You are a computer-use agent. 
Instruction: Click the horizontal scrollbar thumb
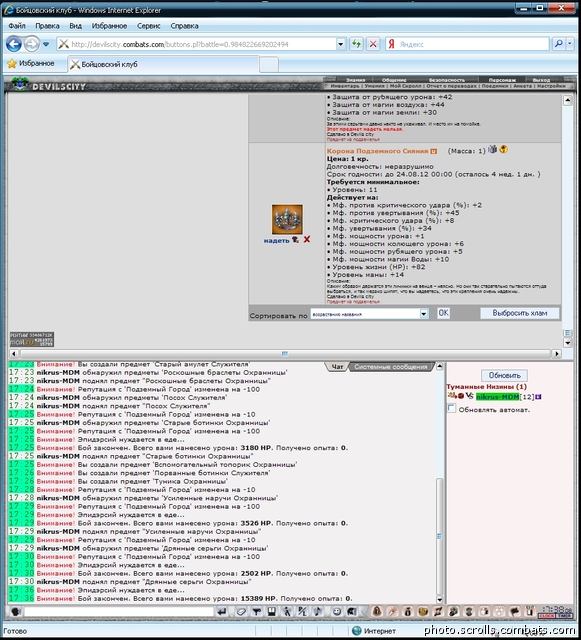[x=285, y=353]
